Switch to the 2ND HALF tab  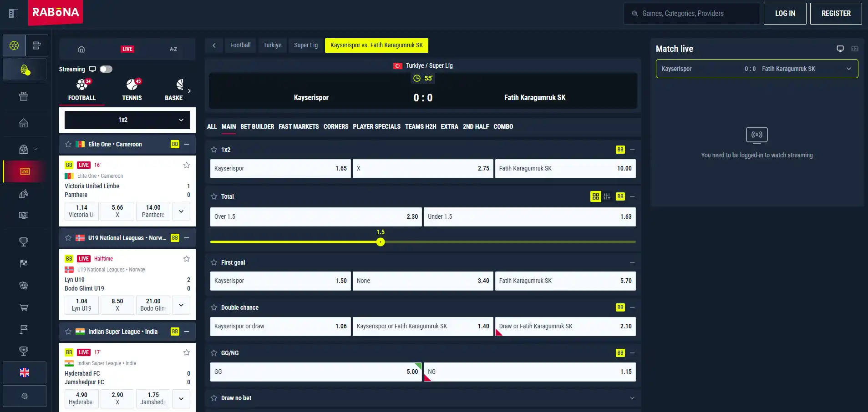point(476,126)
